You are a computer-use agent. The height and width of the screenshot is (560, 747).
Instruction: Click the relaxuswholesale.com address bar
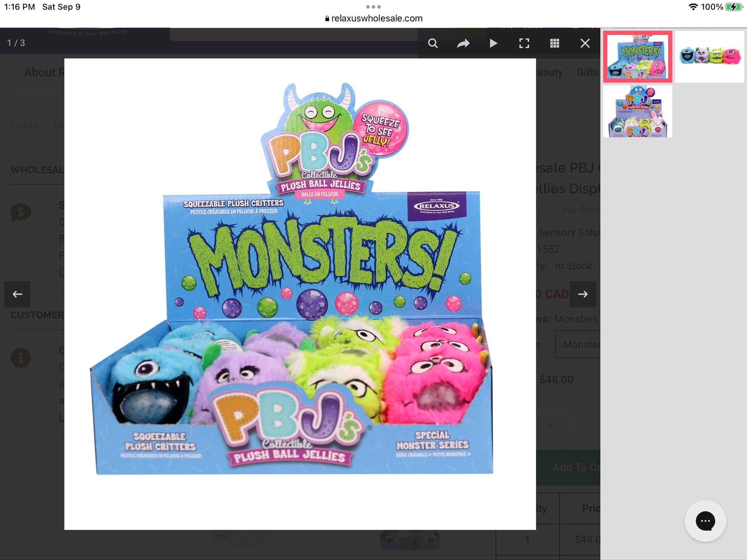click(x=373, y=18)
